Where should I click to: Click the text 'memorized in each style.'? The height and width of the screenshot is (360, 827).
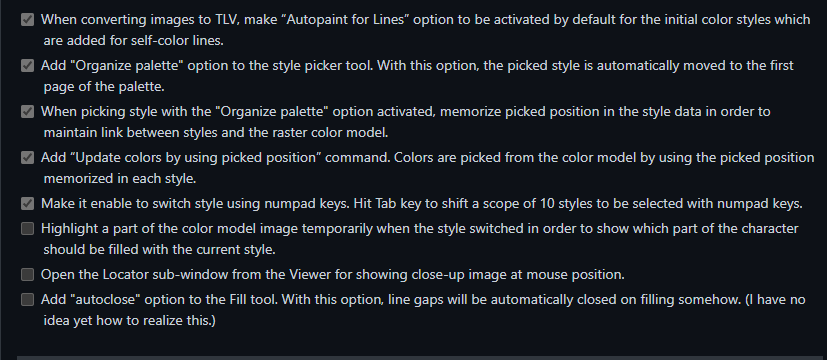[120, 179]
